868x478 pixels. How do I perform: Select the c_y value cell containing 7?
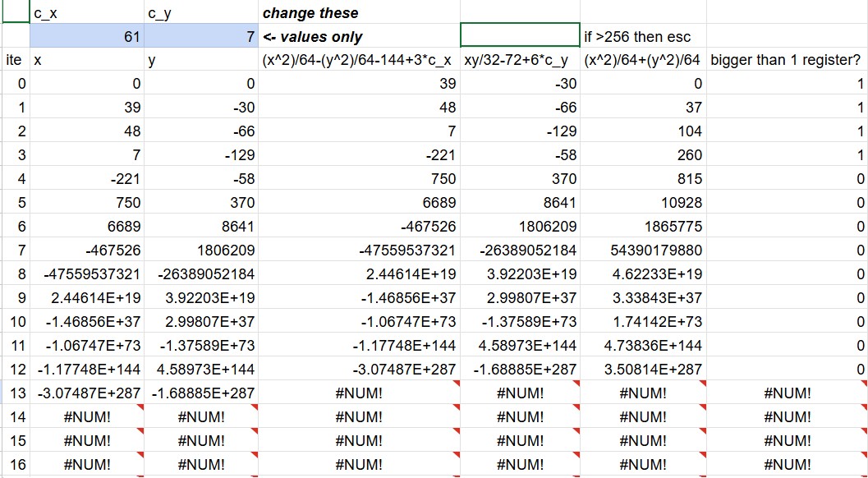(201, 36)
